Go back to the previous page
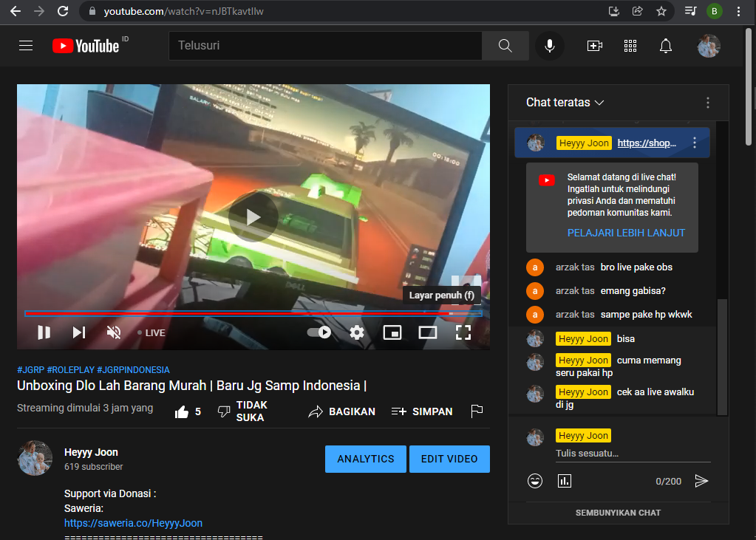756x540 pixels. (16, 11)
